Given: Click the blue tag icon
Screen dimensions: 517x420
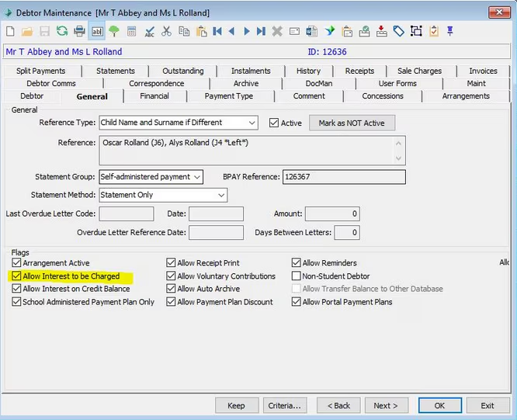Looking at the screenshot, I should click(x=399, y=31).
